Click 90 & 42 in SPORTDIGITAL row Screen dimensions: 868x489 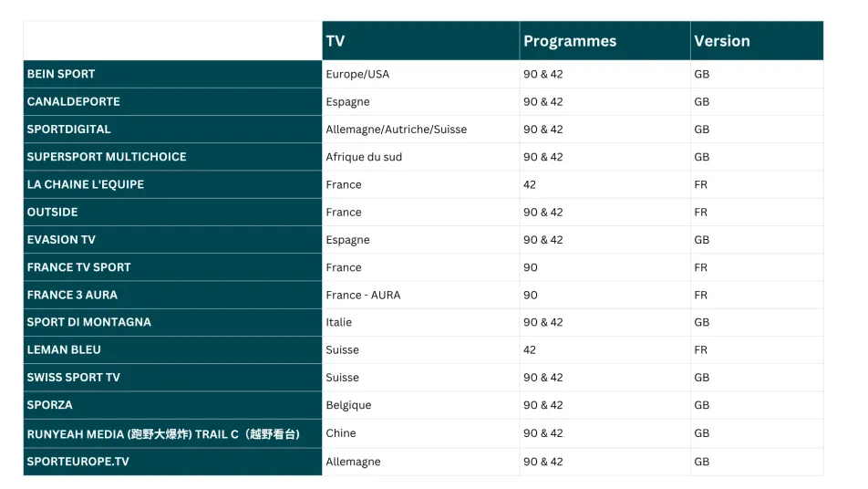pyautogui.click(x=543, y=130)
